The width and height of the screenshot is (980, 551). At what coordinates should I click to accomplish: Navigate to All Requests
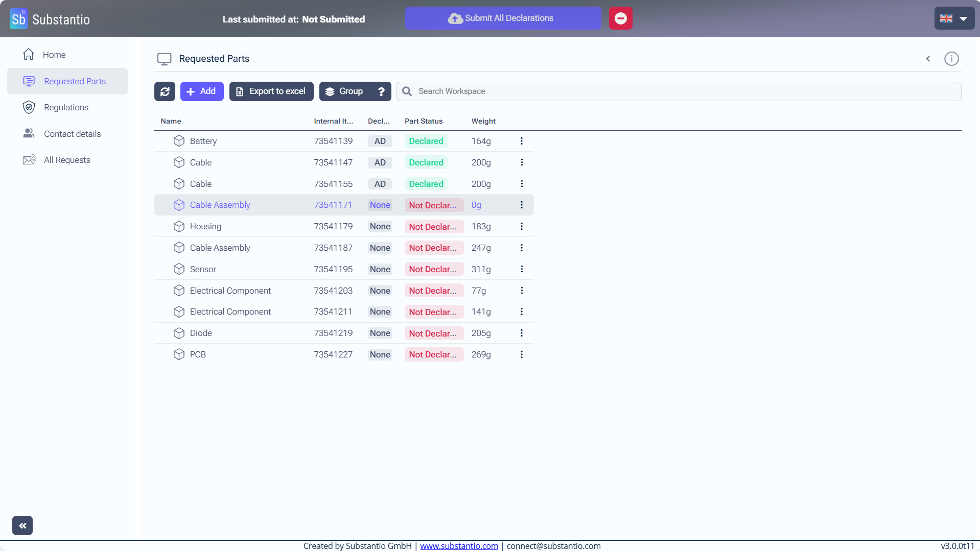click(67, 160)
